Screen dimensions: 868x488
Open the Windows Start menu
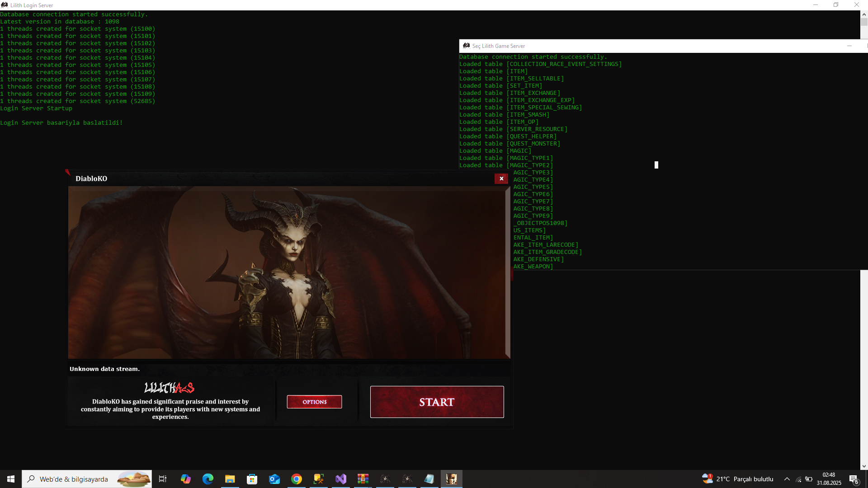(11, 479)
